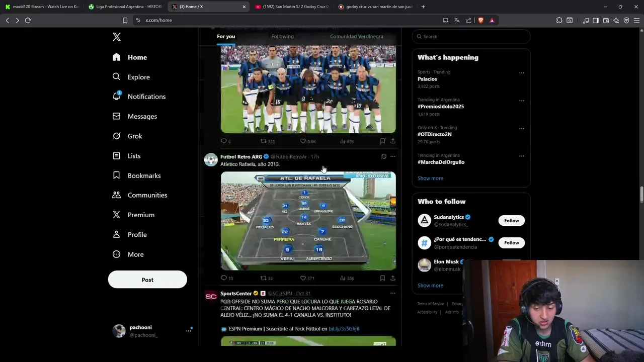Image resolution: width=644 pixels, height=362 pixels.
Task: Open the Inter team photo image
Action: pyautogui.click(x=308, y=89)
